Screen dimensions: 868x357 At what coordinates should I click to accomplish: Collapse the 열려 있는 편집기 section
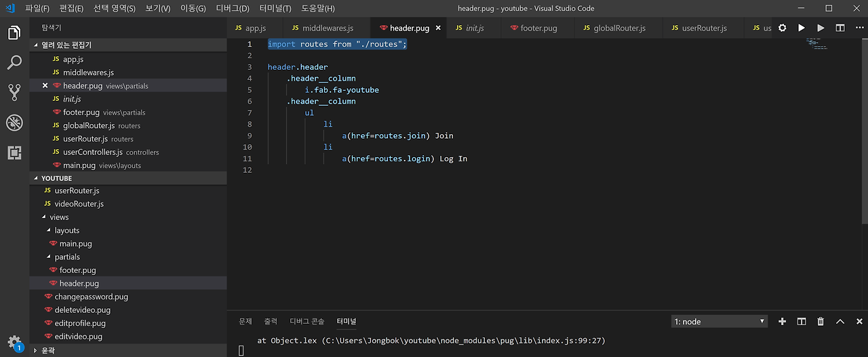click(x=128, y=45)
